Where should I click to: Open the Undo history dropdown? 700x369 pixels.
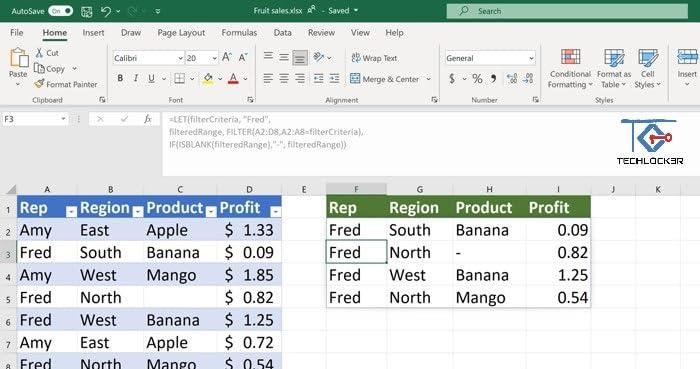118,12
